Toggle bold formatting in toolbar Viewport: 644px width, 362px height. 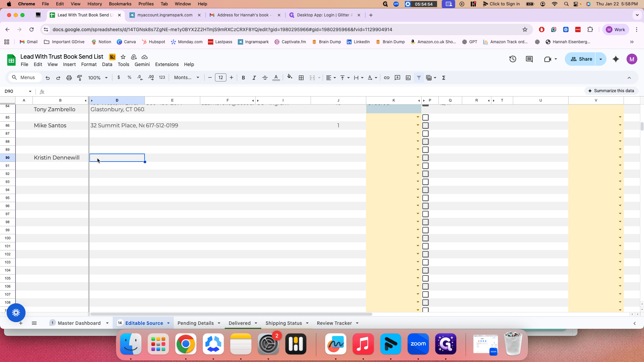click(244, 78)
